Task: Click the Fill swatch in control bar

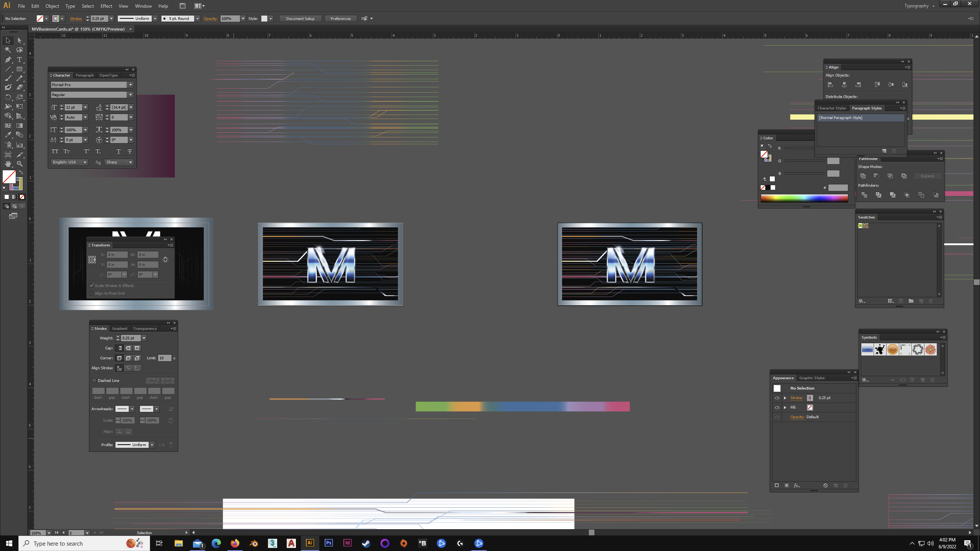Action: click(40, 19)
